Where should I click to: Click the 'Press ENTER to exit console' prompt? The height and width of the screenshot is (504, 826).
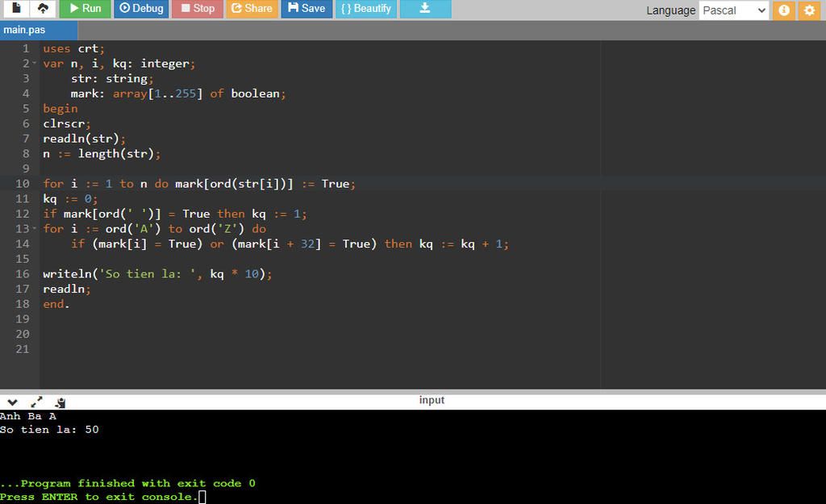98,497
